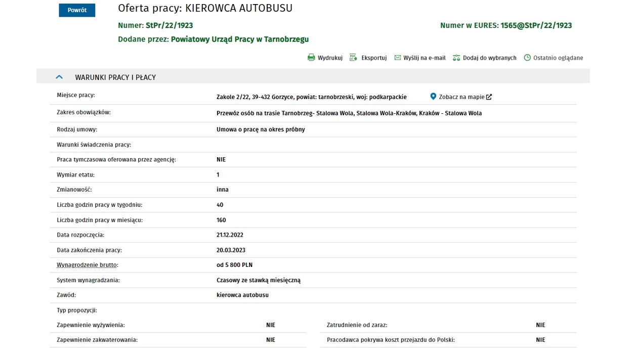The height and width of the screenshot is (364, 631).
Task: Open Wyślij na e-mail link
Action: (425, 58)
